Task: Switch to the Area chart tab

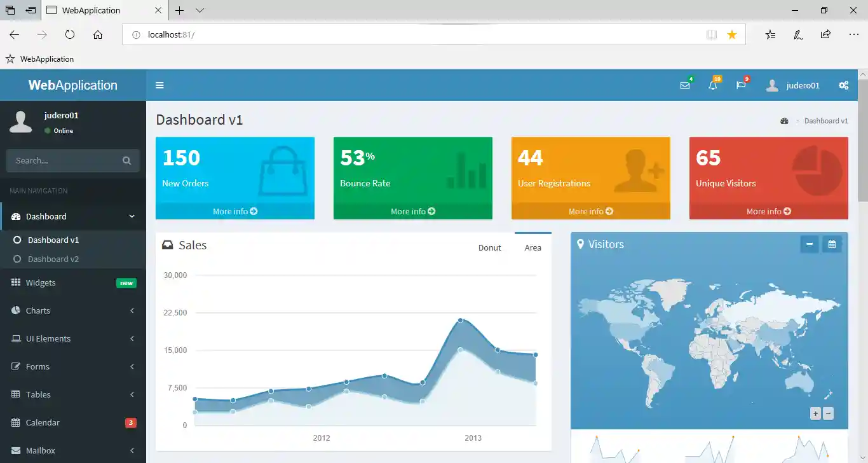Action: click(533, 247)
